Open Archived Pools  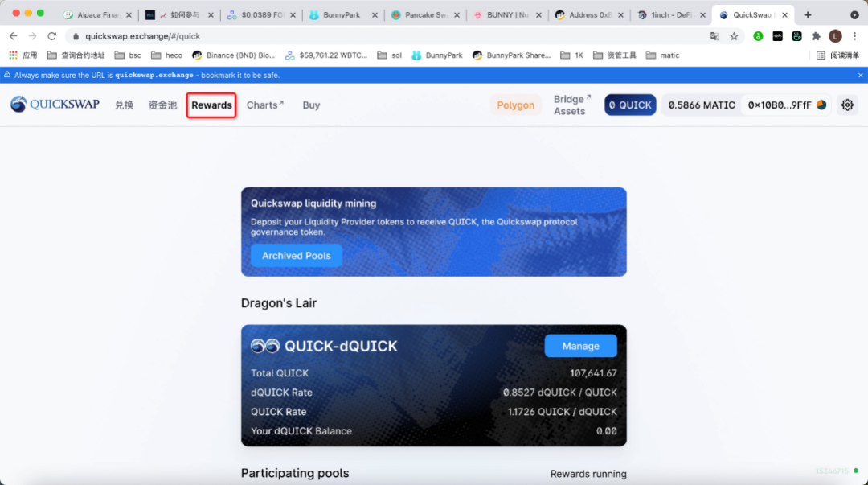(296, 256)
